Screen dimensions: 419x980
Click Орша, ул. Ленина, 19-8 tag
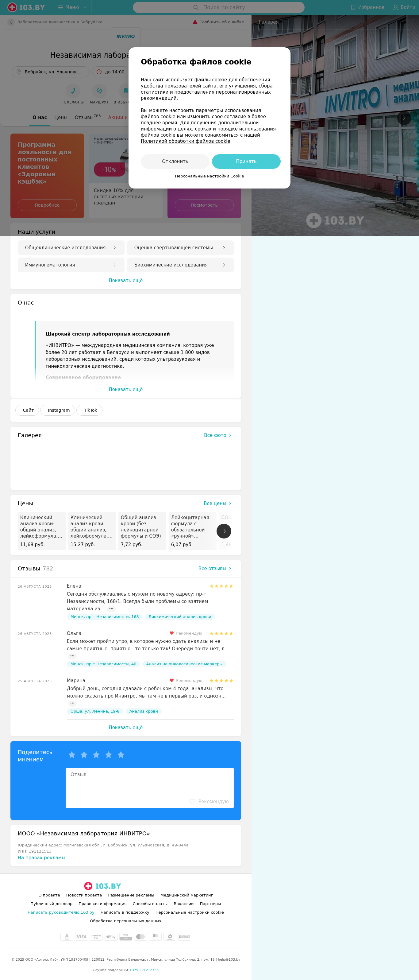95,711
